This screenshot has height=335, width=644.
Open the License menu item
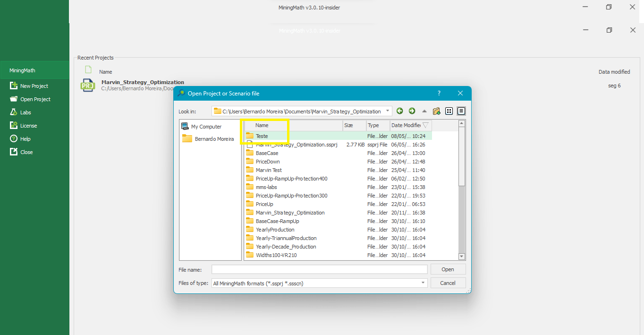point(28,126)
